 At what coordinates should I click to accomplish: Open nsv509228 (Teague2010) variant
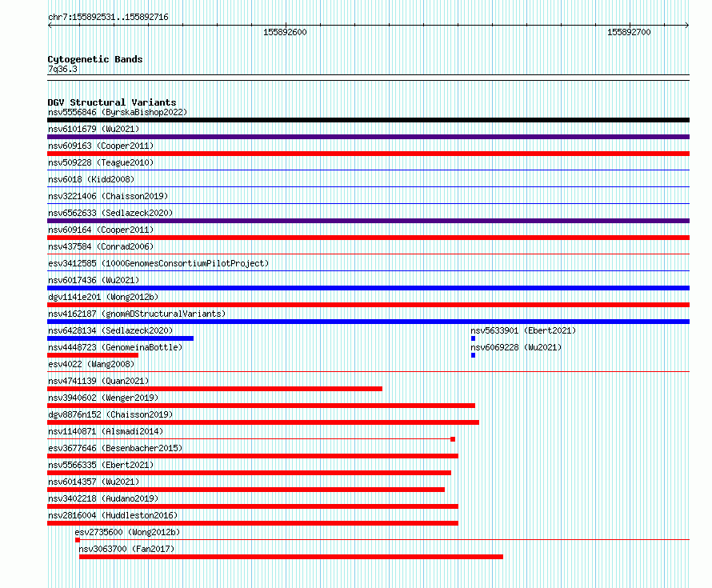[101, 162]
